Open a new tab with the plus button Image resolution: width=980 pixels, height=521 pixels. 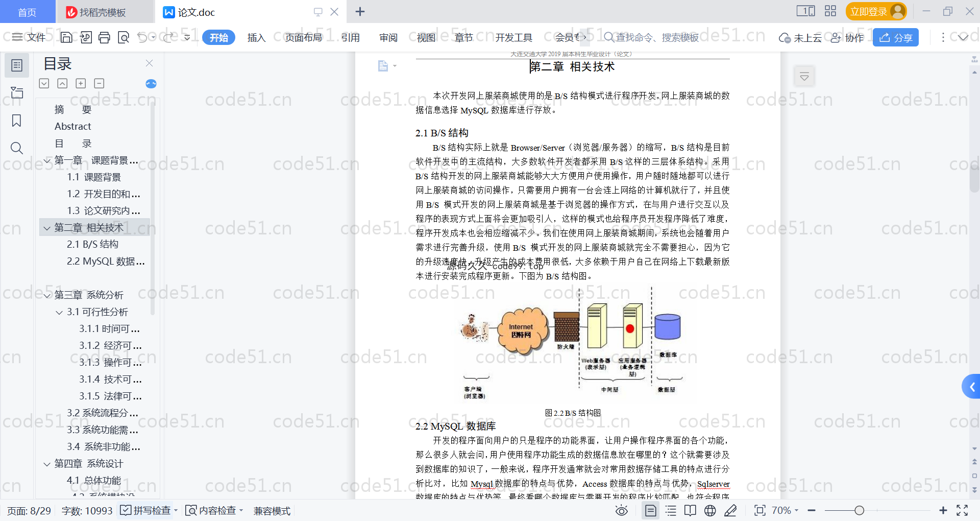360,11
